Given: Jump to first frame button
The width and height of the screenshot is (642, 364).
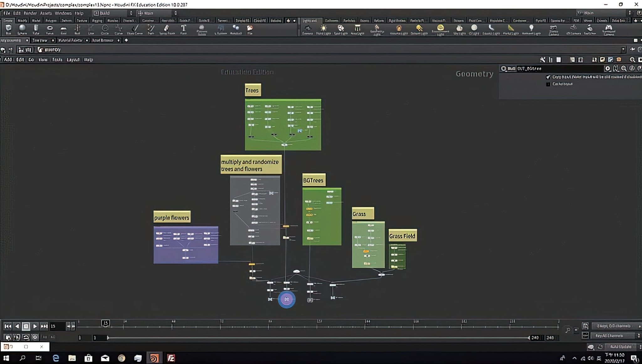Looking at the screenshot, I should point(8,326).
